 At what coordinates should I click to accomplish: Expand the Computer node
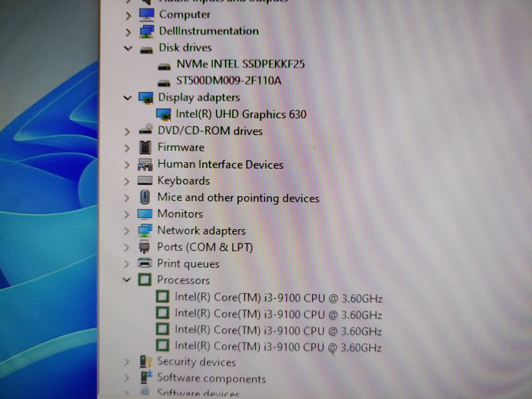[128, 16]
